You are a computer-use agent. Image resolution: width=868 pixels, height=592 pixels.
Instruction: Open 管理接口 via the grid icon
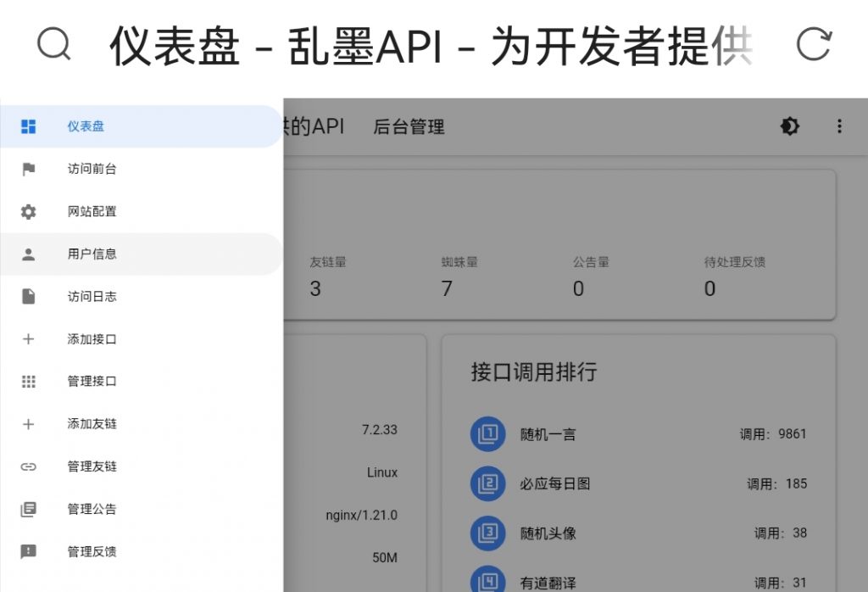pyautogui.click(x=28, y=381)
